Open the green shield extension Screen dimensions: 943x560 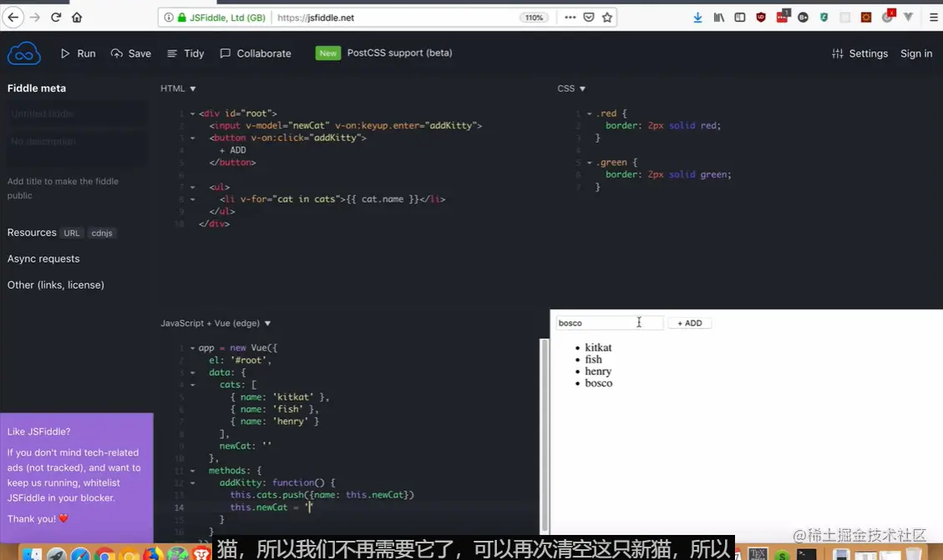pos(824,18)
